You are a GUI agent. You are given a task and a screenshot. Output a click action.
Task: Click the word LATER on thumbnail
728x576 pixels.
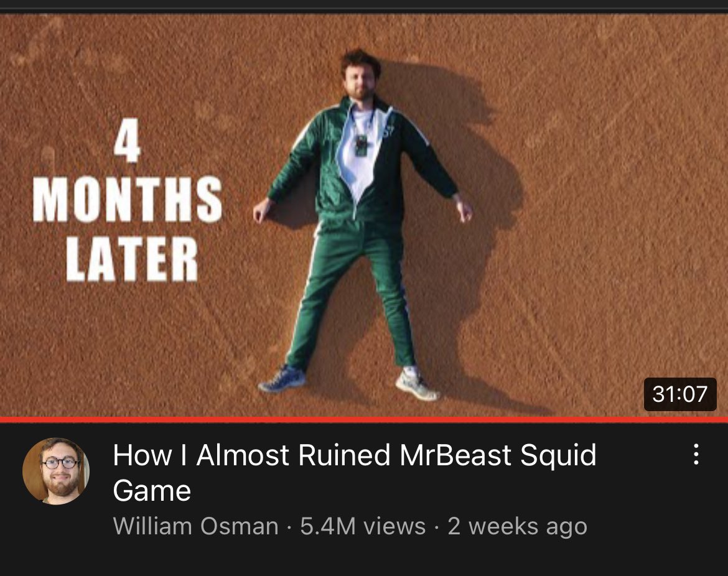click(132, 259)
